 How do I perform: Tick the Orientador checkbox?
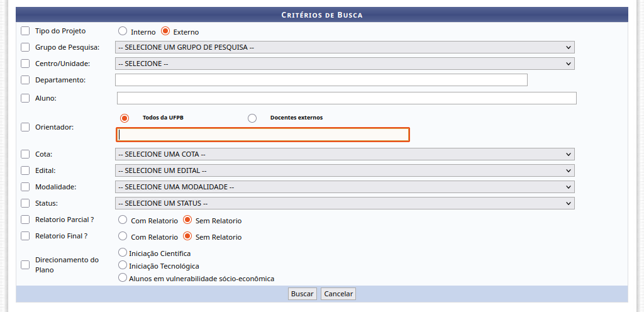pyautogui.click(x=25, y=127)
